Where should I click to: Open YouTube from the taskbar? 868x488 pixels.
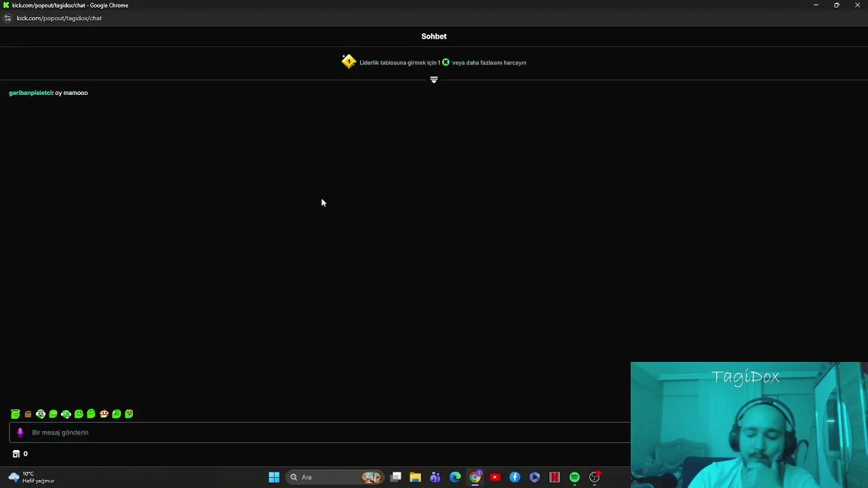[495, 477]
